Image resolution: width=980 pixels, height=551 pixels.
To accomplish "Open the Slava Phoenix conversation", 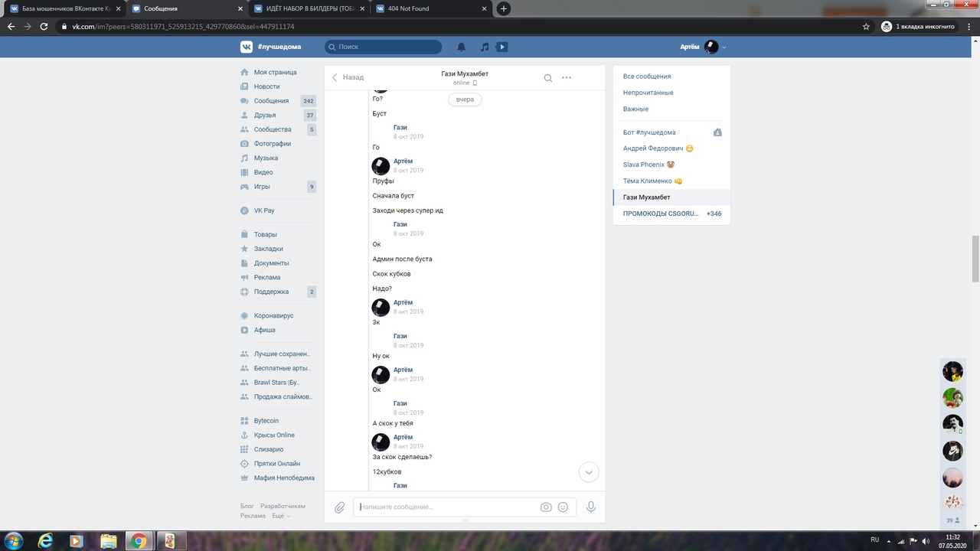I will (643, 165).
